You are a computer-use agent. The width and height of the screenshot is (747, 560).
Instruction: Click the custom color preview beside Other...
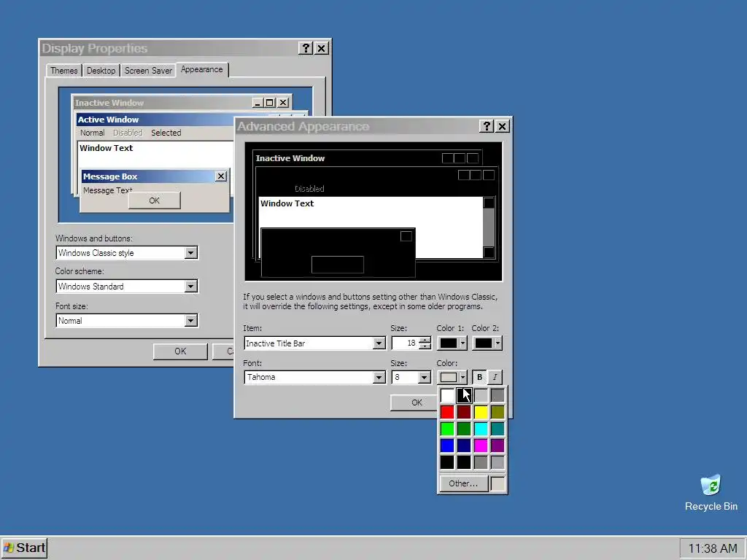coord(498,483)
